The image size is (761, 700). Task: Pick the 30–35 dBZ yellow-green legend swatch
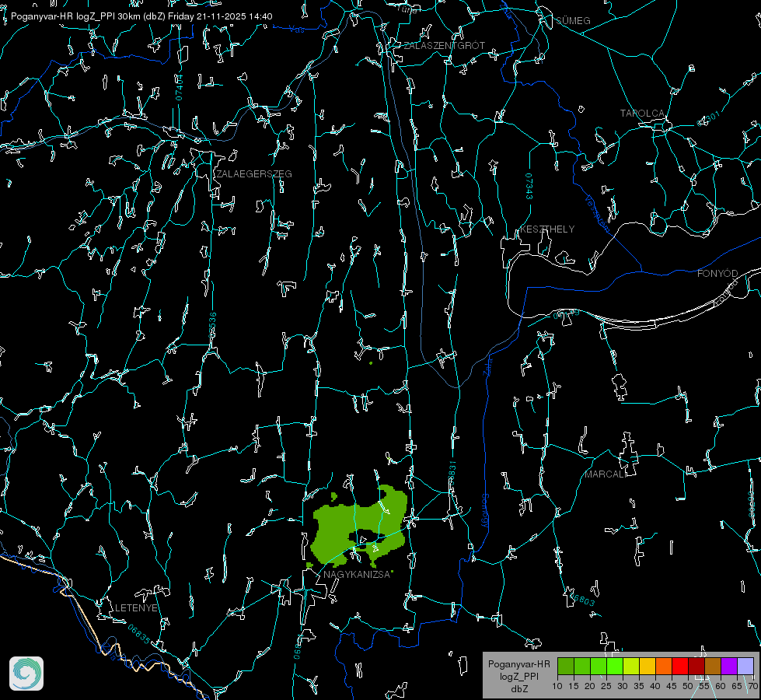tap(631, 666)
